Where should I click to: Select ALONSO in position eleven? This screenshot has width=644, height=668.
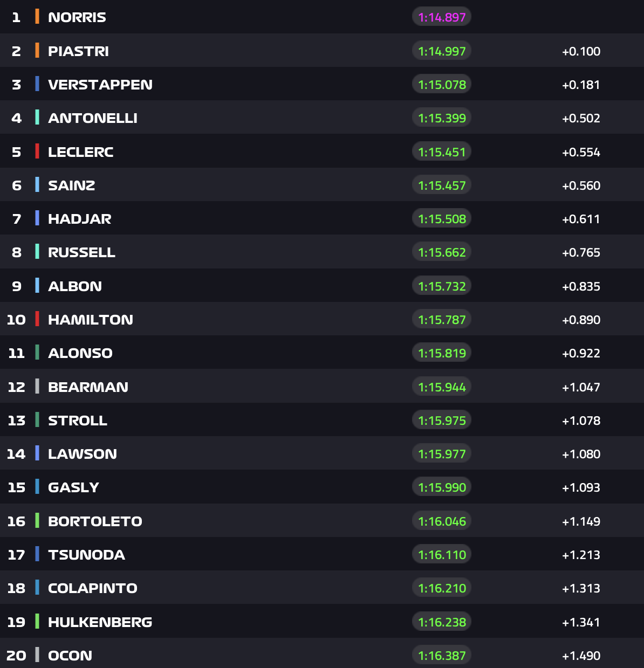point(80,353)
